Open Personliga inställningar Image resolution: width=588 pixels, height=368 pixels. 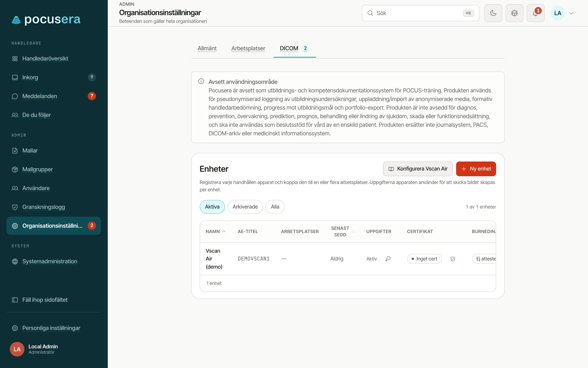(x=54, y=328)
